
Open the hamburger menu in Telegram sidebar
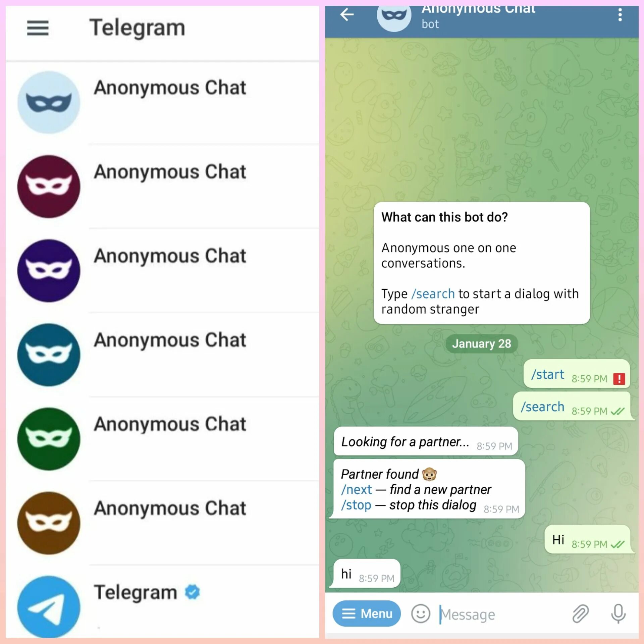(38, 27)
